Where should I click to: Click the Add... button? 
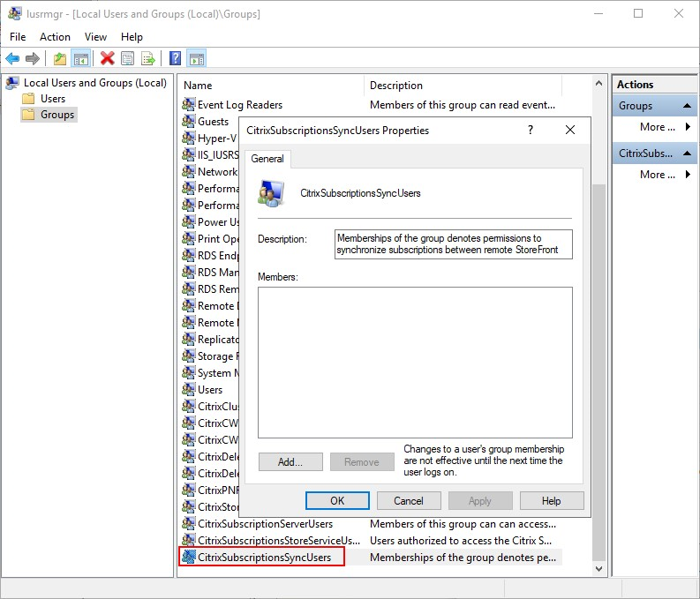(x=290, y=462)
